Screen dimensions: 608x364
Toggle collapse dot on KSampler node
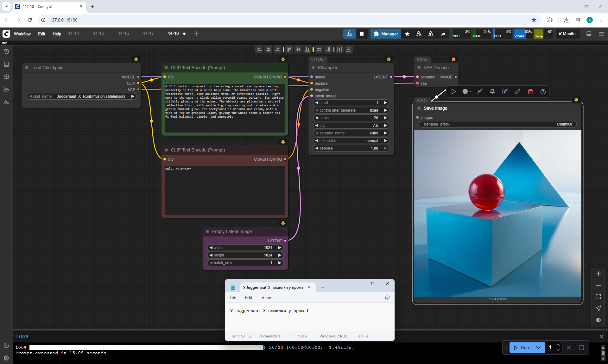[313, 68]
